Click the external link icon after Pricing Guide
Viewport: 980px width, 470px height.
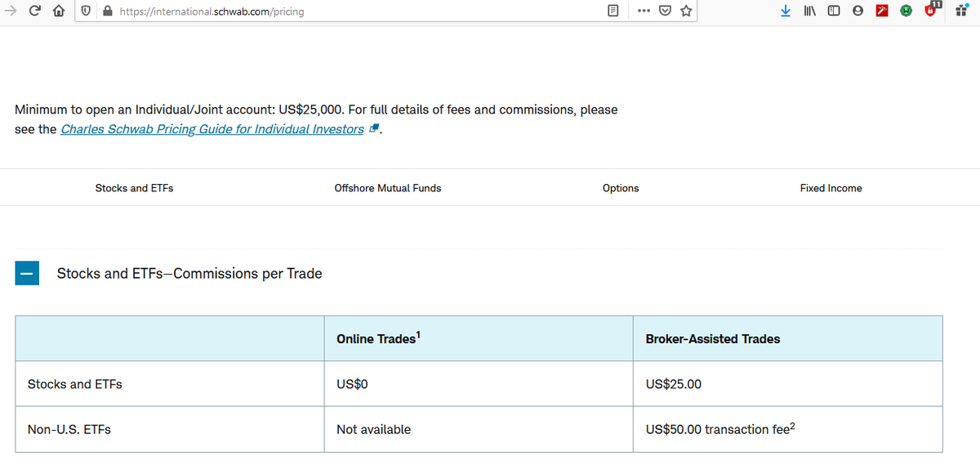(x=374, y=129)
